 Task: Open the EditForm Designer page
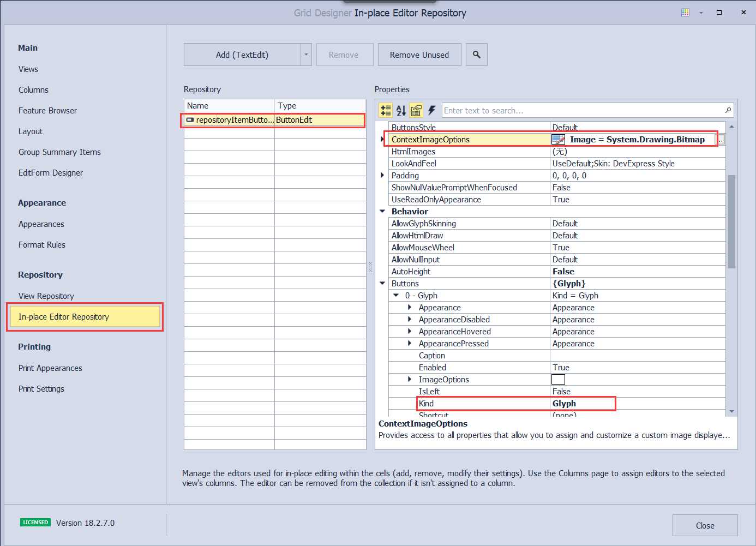[51, 173]
